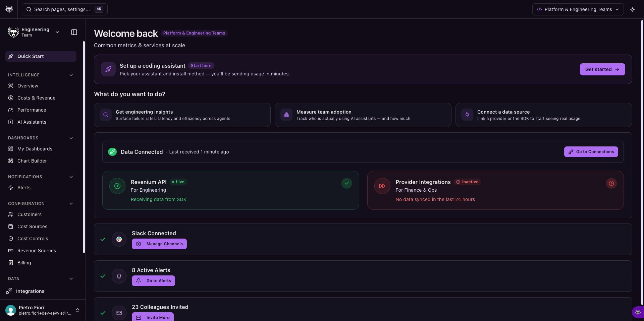Click the rocket icon in coding assistant banner
Image resolution: width=644 pixels, height=321 pixels.
point(108,69)
